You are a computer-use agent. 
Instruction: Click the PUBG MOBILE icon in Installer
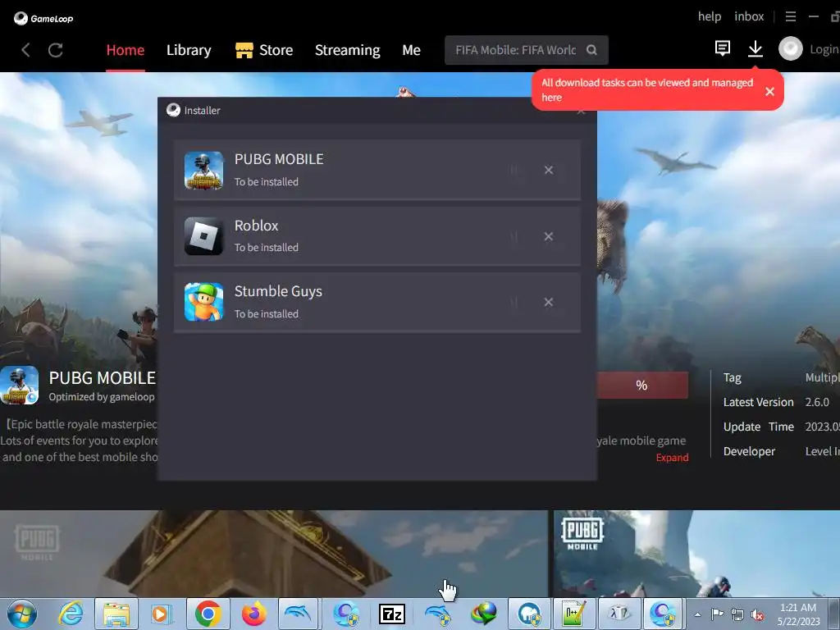[203, 171]
